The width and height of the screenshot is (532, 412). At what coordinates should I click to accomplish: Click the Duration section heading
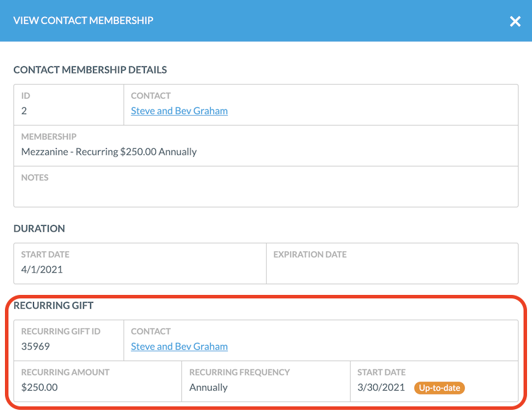pos(40,229)
